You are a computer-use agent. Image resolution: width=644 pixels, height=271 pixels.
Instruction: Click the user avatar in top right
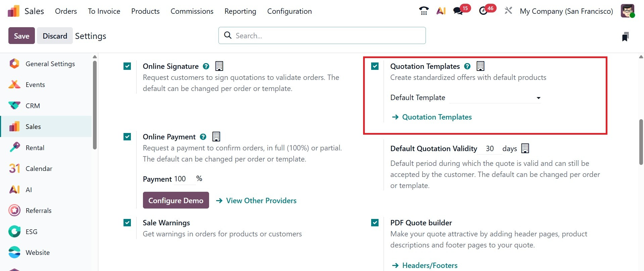[627, 11]
